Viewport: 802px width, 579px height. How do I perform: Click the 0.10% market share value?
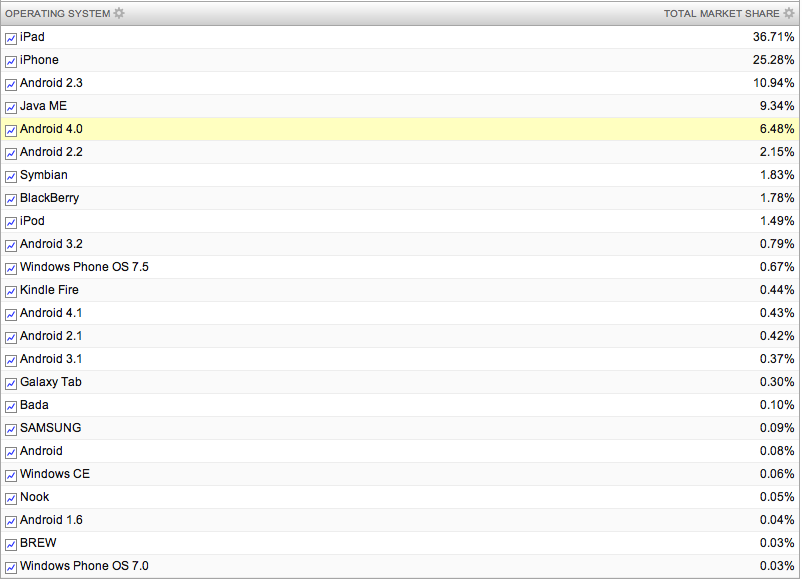pyautogui.click(x=777, y=405)
